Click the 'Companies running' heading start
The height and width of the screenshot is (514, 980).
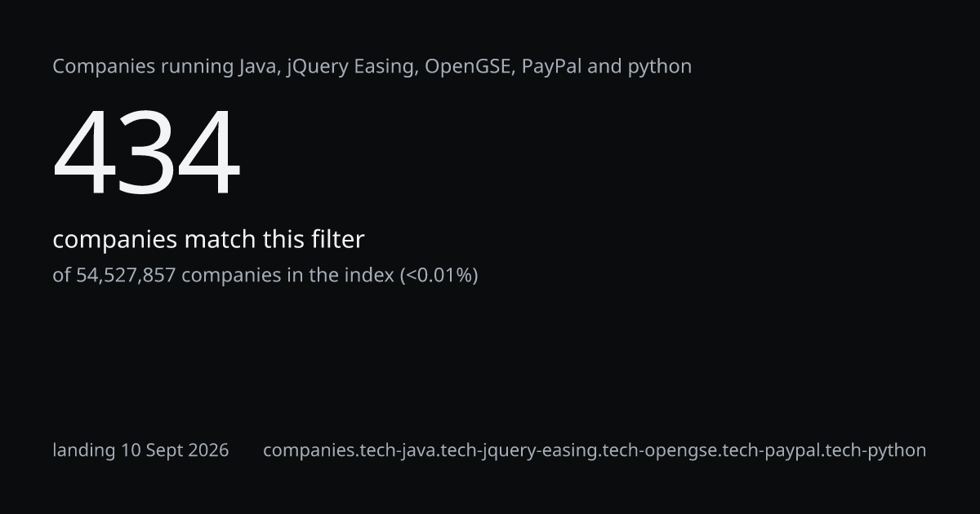click(143, 67)
